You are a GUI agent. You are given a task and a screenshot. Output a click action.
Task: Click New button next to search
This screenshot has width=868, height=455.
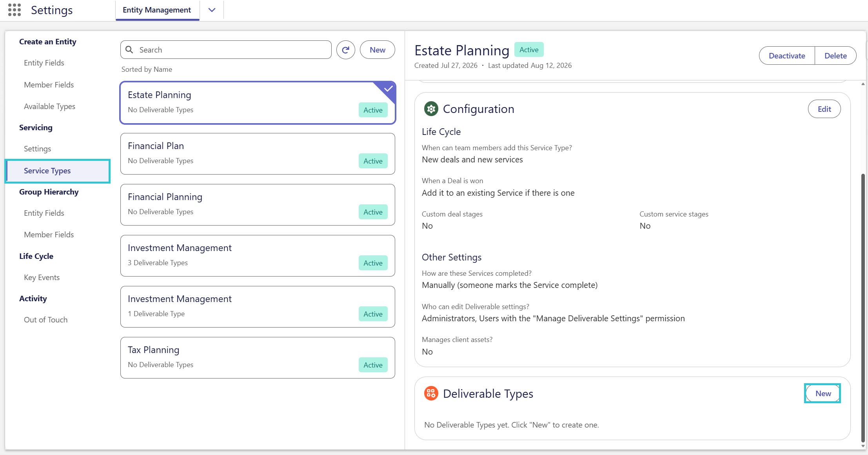click(x=377, y=50)
